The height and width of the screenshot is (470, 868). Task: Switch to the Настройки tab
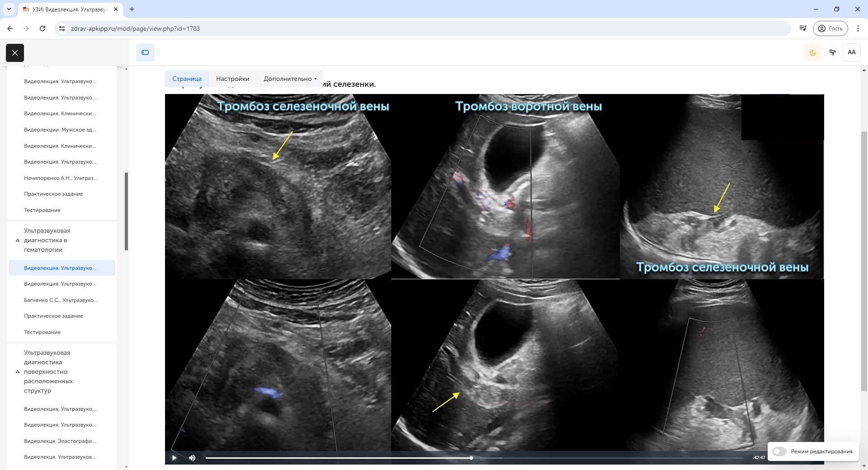click(232, 79)
